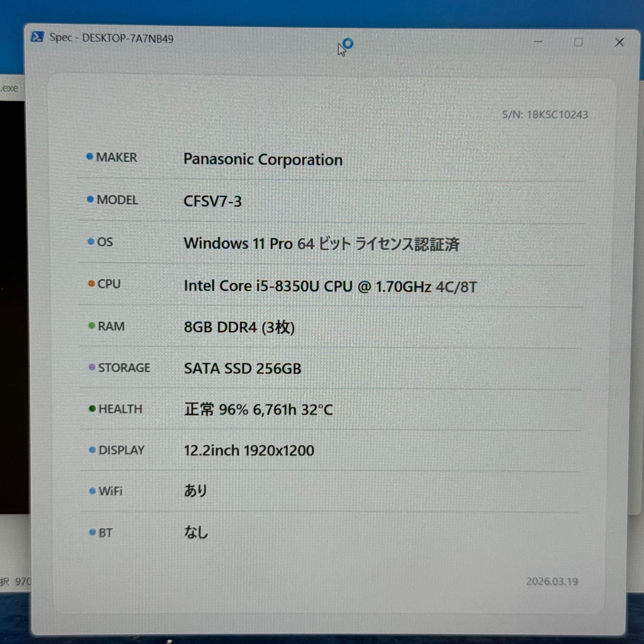Click the '8GB DDR4 (3枚)' value

click(239, 328)
